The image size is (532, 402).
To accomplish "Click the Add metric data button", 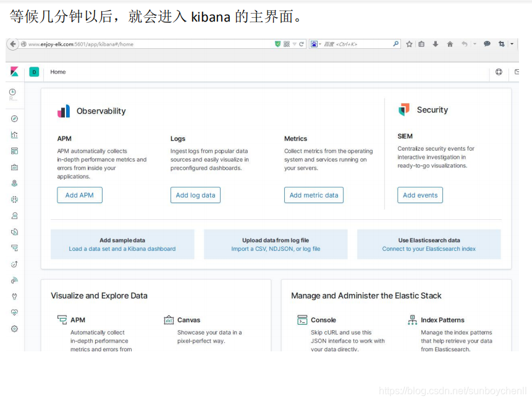I will click(x=314, y=195).
